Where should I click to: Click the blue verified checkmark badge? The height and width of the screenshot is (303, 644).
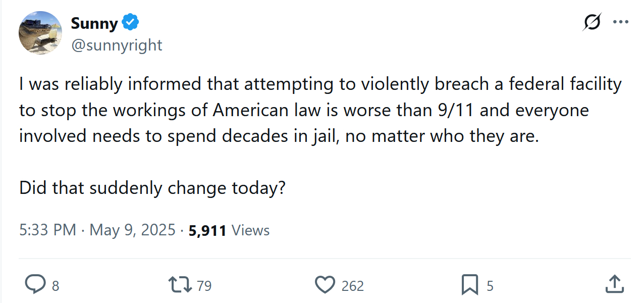[131, 23]
